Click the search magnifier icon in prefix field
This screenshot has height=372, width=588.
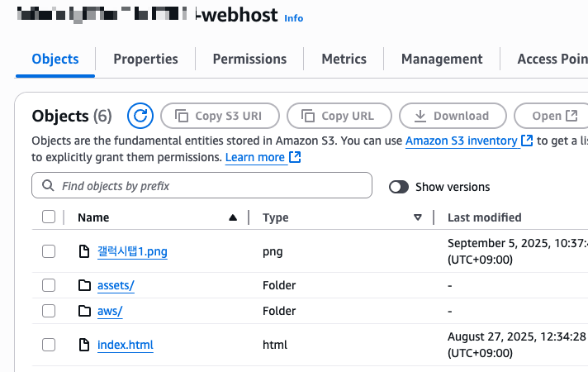48,185
